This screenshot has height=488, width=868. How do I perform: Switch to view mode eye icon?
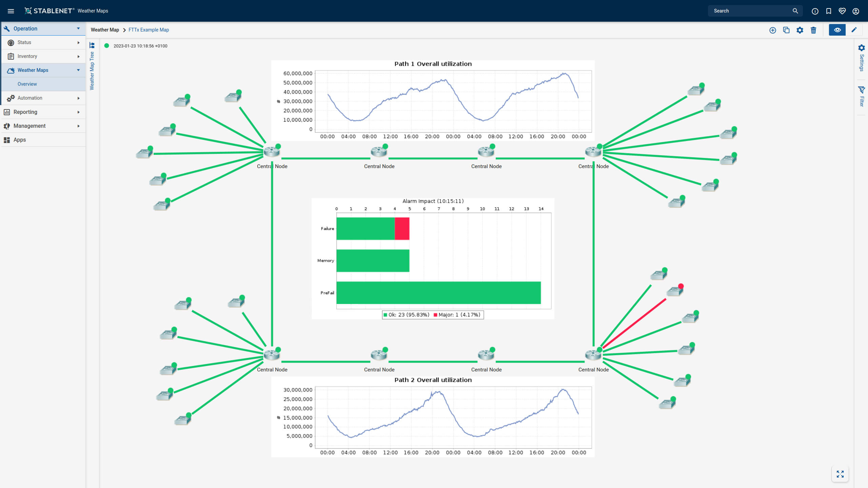pyautogui.click(x=837, y=30)
